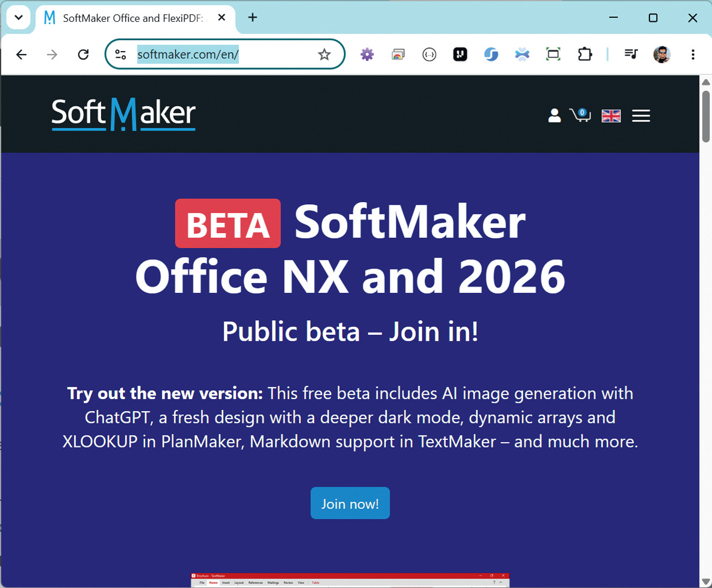Viewport: 712px width, 588px height.
Task: Click the TextMaker screenshot preview at the page bottom
Action: (350, 580)
